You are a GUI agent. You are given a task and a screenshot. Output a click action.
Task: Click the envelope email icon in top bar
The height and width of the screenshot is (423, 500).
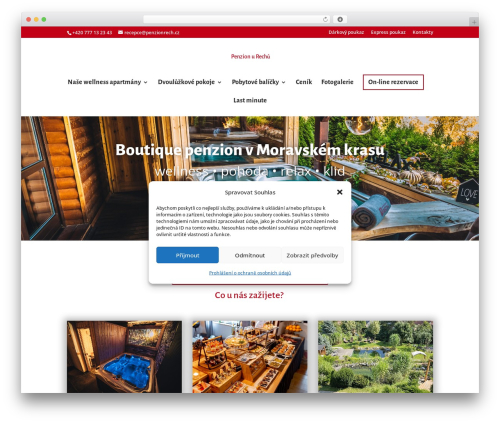[x=120, y=32]
